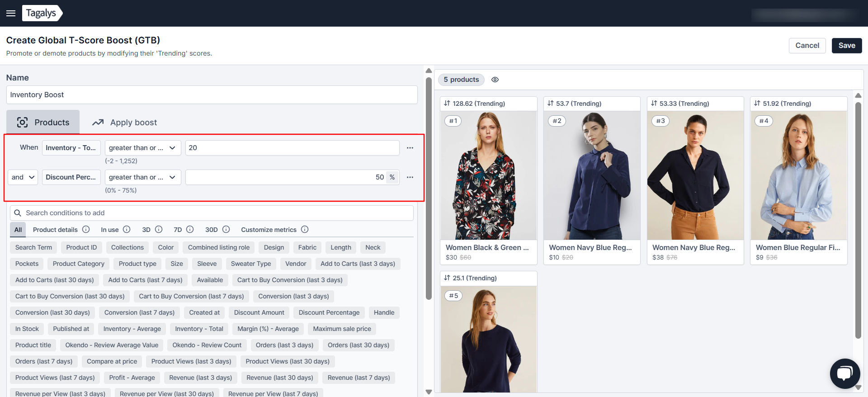Viewport: 868px width, 397px height.
Task: Add the Vendor condition
Action: pyautogui.click(x=296, y=264)
